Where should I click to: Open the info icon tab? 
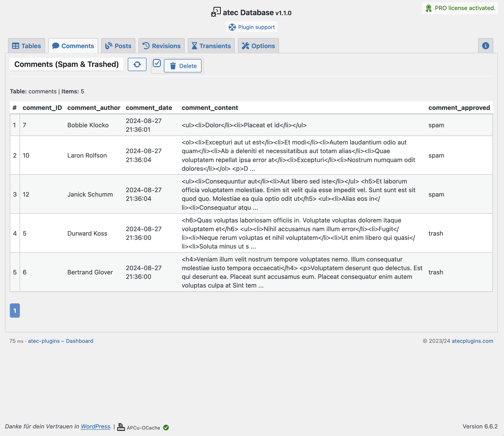tap(485, 46)
